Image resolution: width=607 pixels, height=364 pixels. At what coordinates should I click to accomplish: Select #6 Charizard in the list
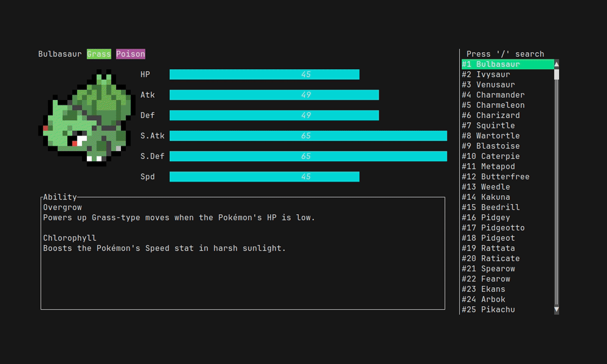pyautogui.click(x=508, y=115)
